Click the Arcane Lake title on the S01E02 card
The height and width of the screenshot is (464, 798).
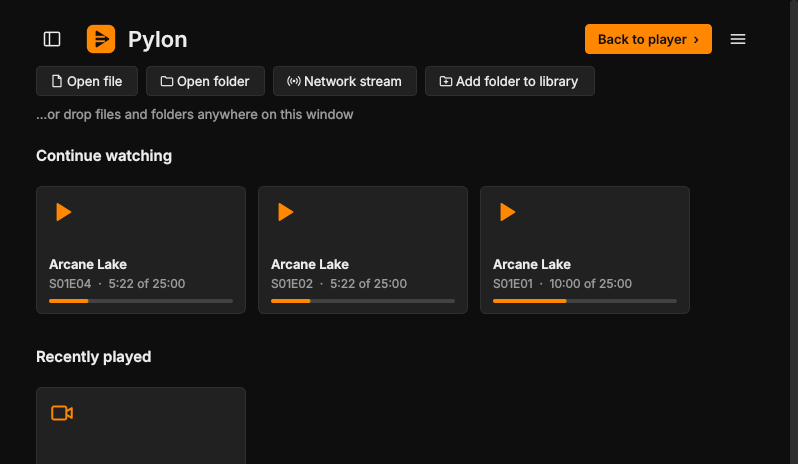click(x=310, y=265)
